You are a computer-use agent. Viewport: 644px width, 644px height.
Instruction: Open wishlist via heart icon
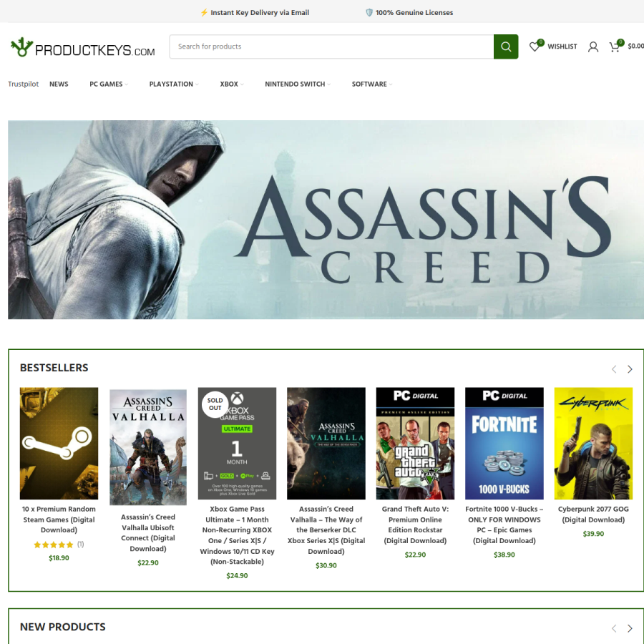pos(535,46)
